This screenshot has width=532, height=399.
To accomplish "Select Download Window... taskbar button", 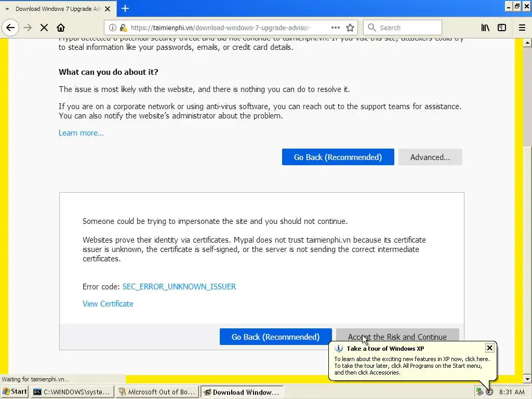I will [242, 392].
